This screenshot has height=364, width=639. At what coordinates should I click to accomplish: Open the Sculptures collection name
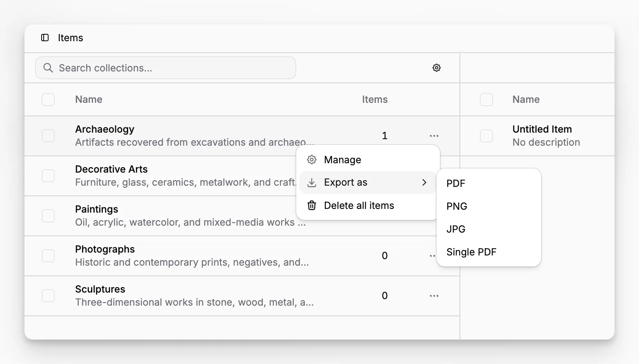100,289
